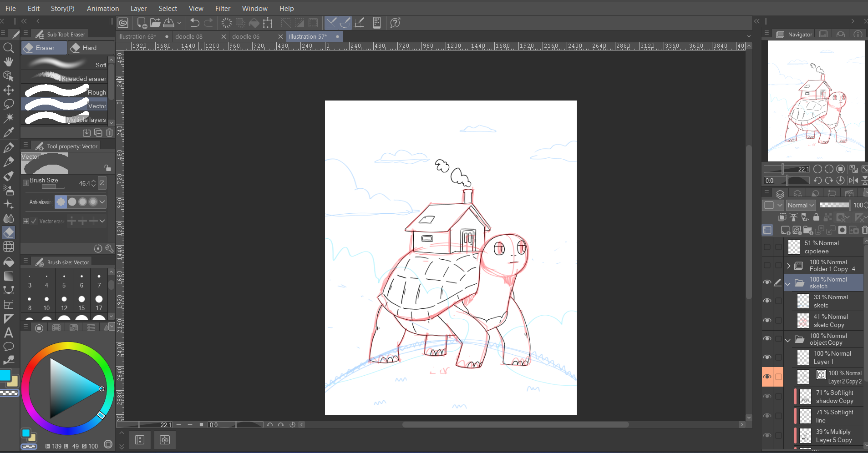868x453 pixels.
Task: Expand Folder 1 Copy : 4
Action: point(788,266)
